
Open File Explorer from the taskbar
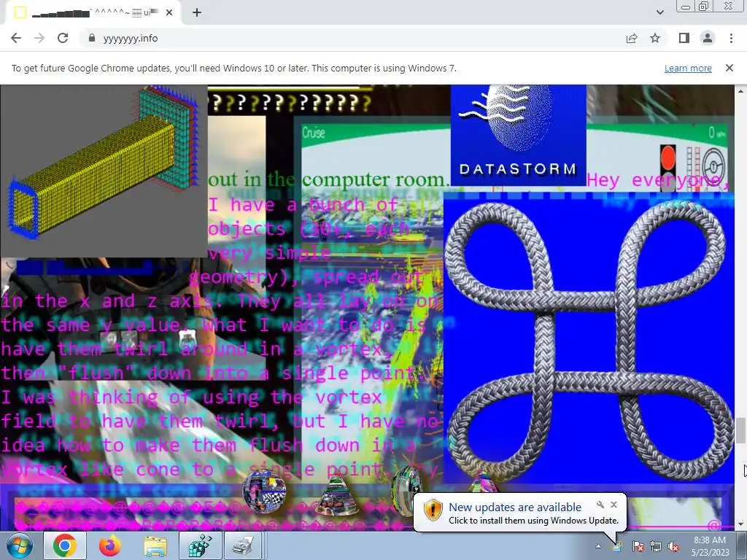tap(155, 545)
